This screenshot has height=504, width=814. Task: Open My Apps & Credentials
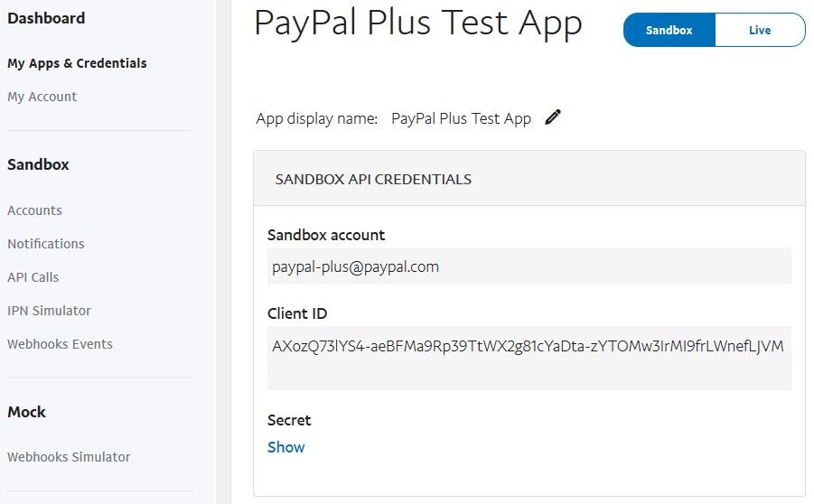tap(77, 63)
